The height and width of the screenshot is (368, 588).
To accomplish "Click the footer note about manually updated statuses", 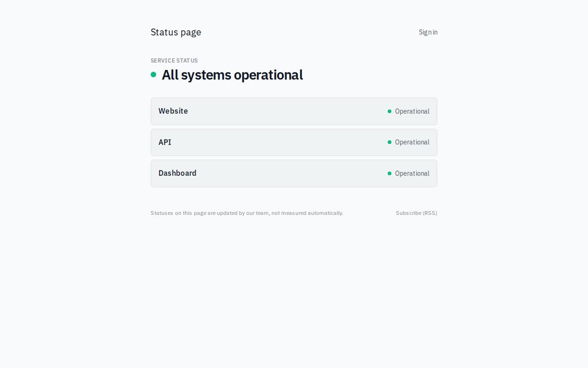I will click(247, 213).
